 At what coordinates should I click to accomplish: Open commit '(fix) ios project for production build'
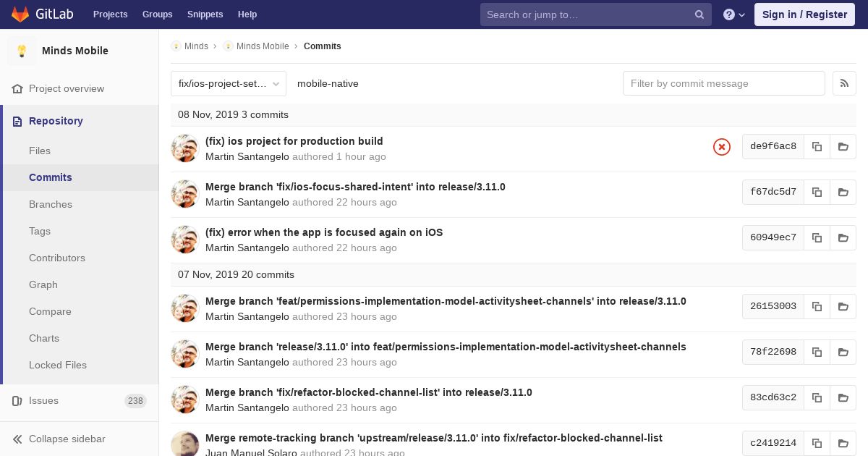[x=294, y=141]
